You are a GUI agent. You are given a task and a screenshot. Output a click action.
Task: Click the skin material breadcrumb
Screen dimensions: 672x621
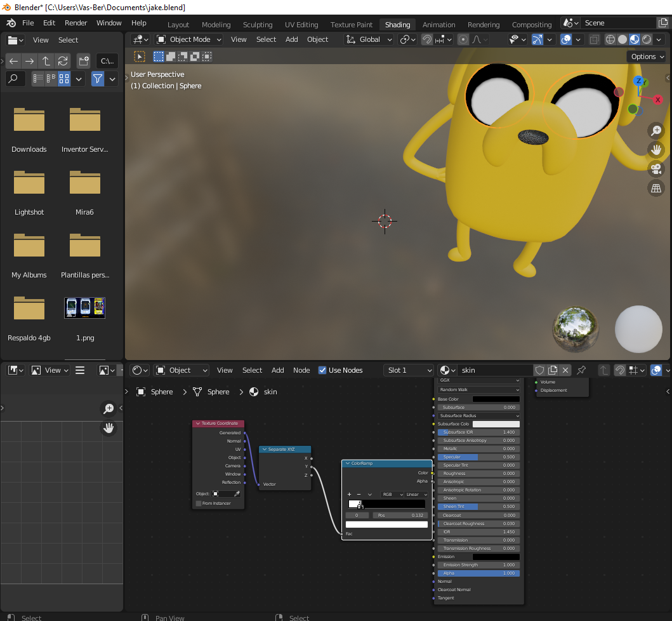click(263, 392)
